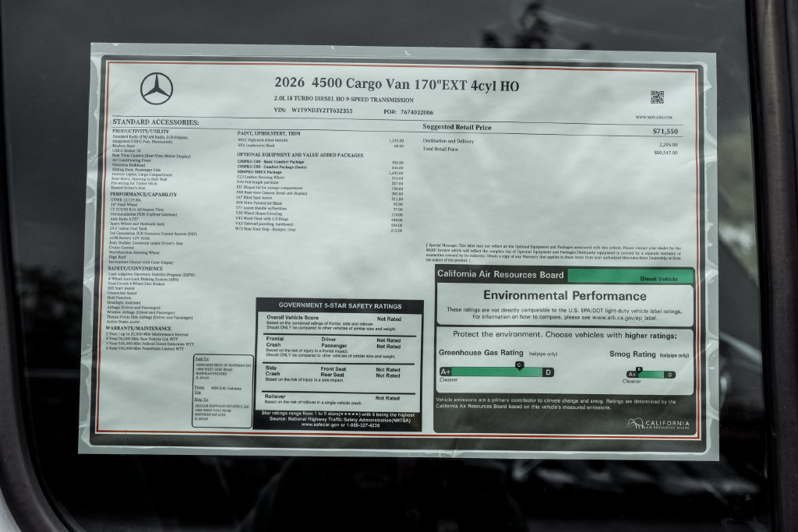The height and width of the screenshot is (532, 798).
Task: Click www.safercar.gov source line
Action: click(x=340, y=425)
